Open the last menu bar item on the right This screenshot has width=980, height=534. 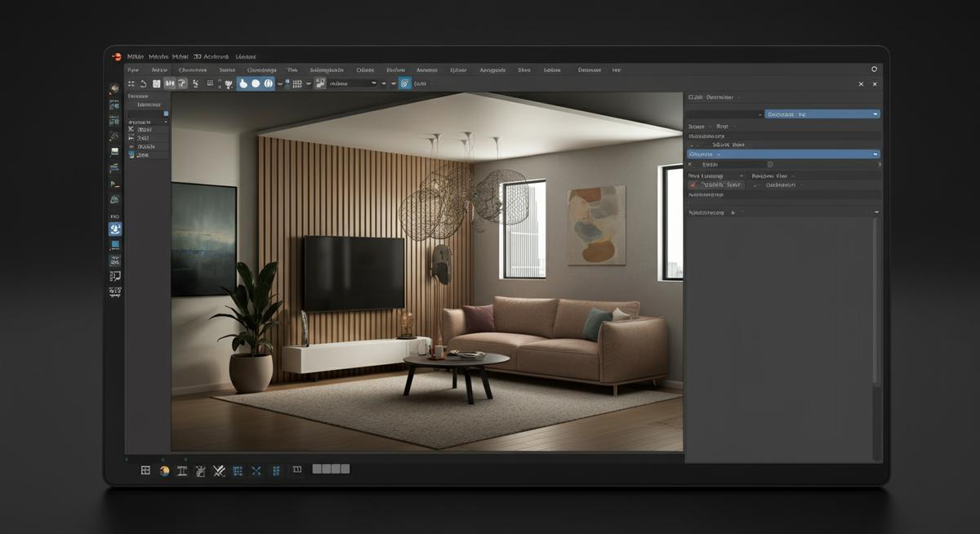(x=617, y=70)
